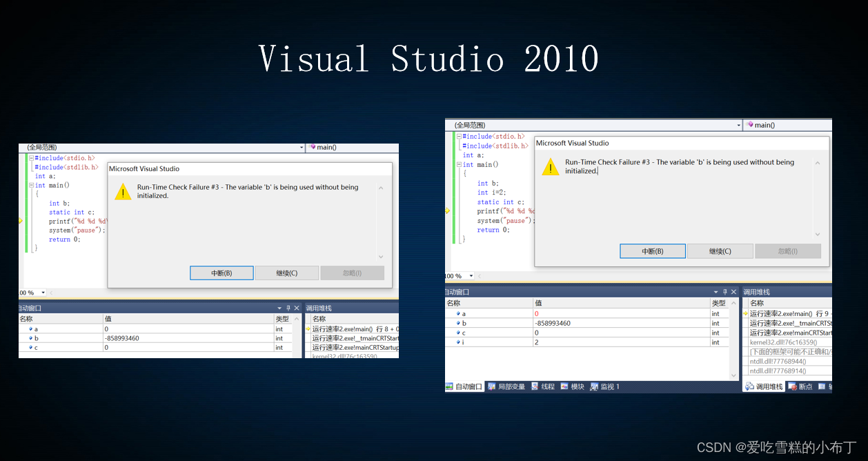The height and width of the screenshot is (461, 868).
Task: Click 自动窗口 panel menu arrow in left screenshot
Action: tap(279, 308)
